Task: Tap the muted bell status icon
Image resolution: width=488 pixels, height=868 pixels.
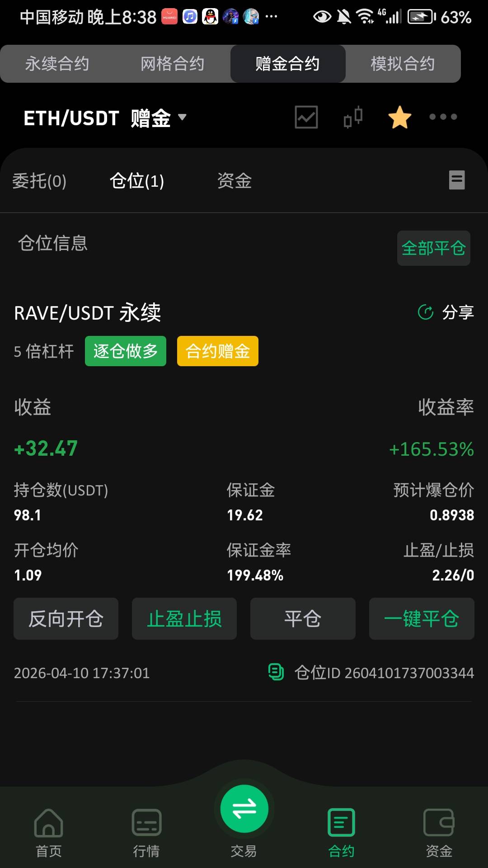Action: point(344,17)
